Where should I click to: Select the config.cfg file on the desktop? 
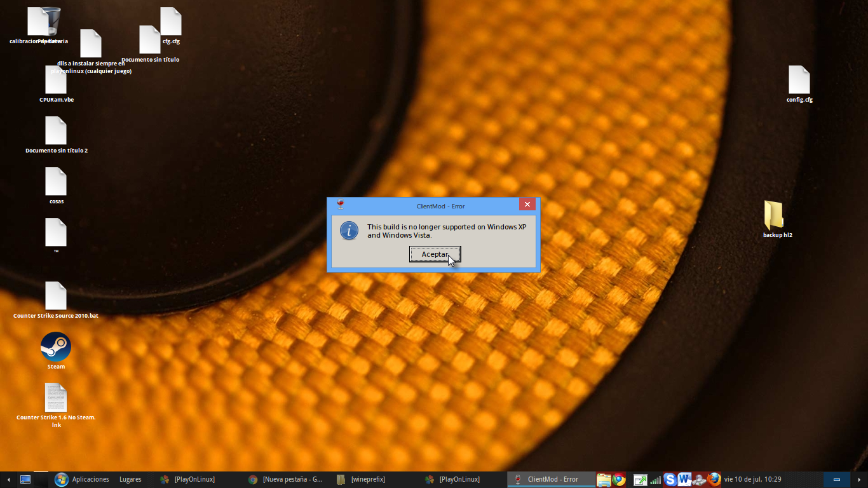[x=799, y=80]
